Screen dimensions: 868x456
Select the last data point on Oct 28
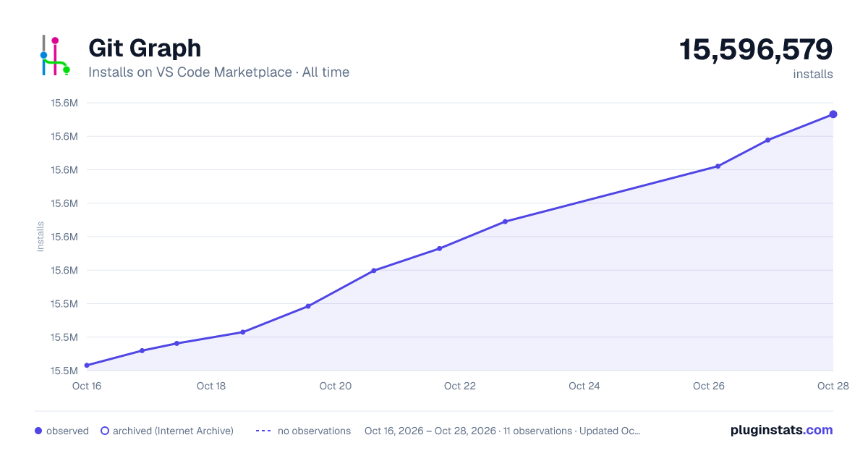pyautogui.click(x=833, y=114)
